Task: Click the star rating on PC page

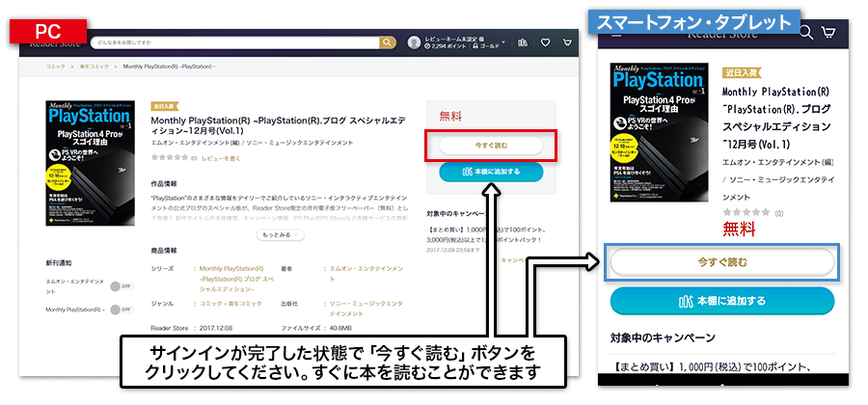Action: pyautogui.click(x=170, y=158)
